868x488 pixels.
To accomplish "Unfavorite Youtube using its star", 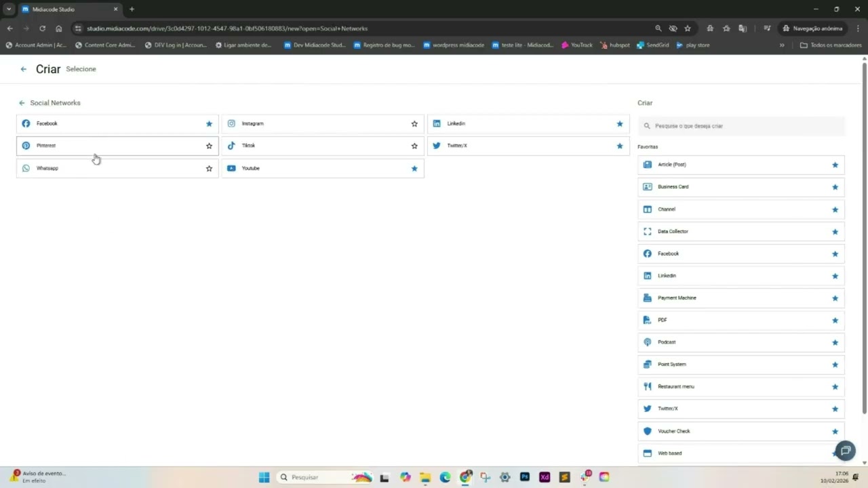I will pyautogui.click(x=414, y=169).
